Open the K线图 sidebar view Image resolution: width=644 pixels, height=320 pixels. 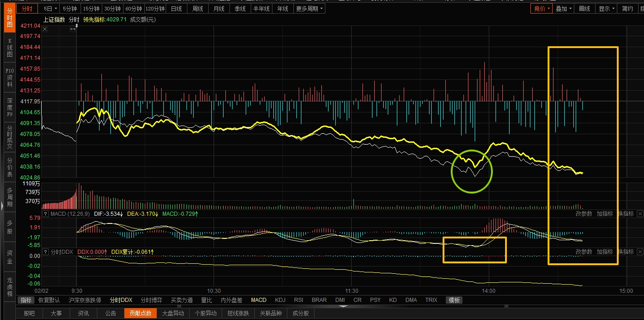10,48
